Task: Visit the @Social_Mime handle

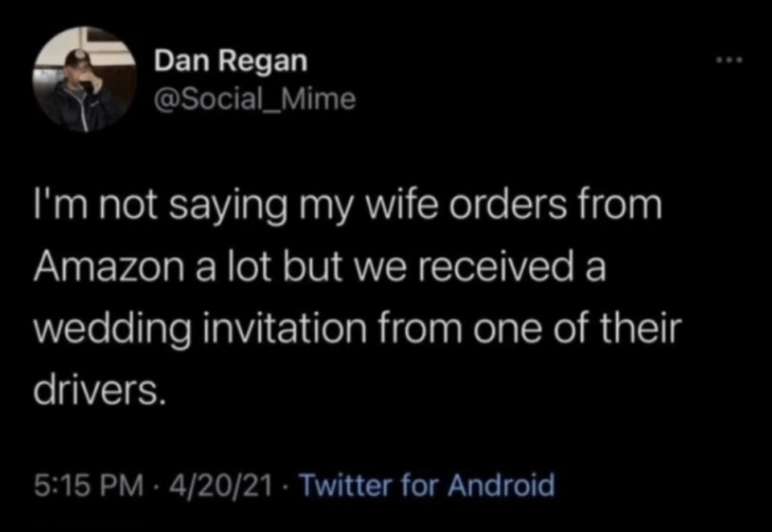Action: (x=253, y=98)
